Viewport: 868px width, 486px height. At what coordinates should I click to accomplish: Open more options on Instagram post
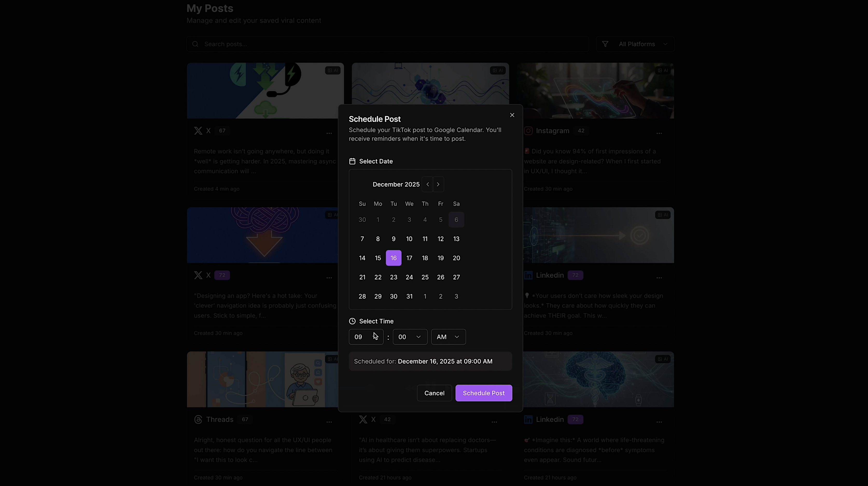pyautogui.click(x=659, y=133)
